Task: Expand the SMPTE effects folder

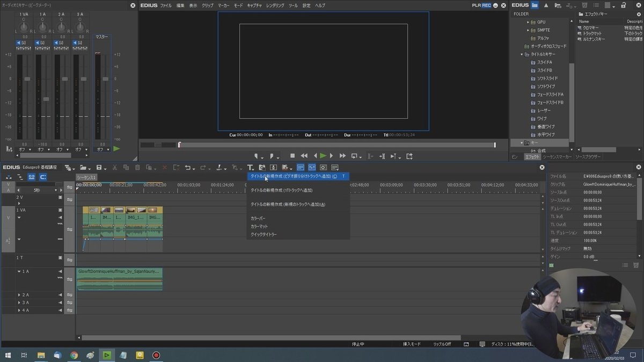Action: click(x=528, y=30)
